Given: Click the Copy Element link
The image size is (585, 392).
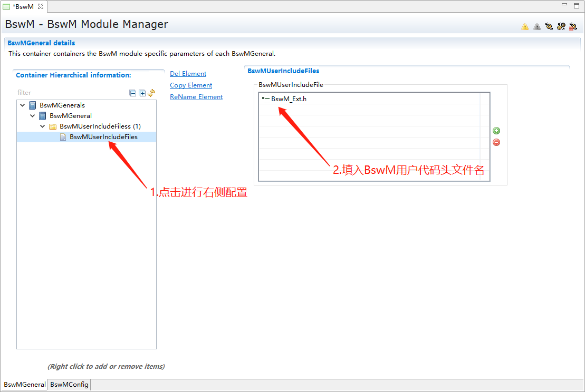Looking at the screenshot, I should [x=191, y=85].
